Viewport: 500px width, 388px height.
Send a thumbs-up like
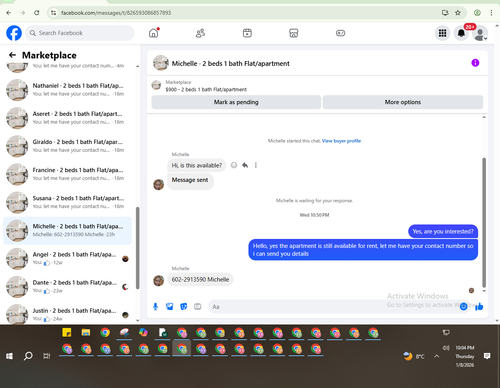tap(479, 307)
